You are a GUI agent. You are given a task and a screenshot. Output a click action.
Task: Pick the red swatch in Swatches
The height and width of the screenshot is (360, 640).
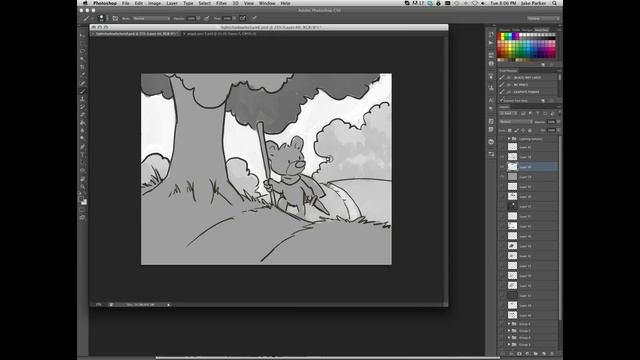point(499,35)
